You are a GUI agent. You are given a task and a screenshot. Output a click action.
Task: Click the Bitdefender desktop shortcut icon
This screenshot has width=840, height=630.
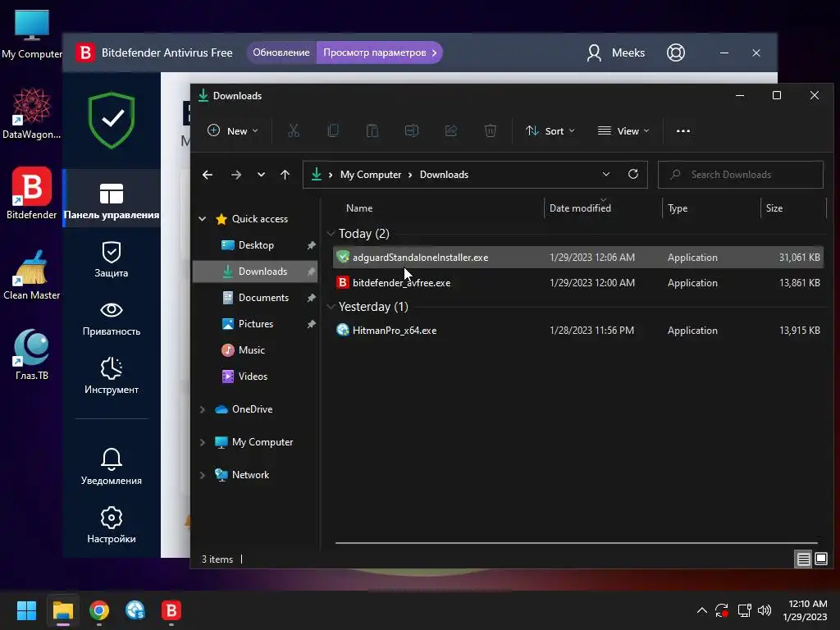coord(32,194)
